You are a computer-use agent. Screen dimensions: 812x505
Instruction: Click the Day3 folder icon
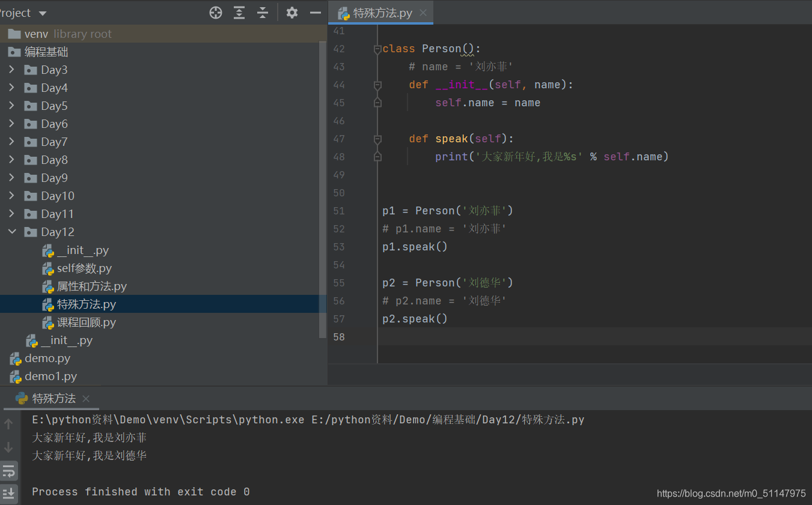(31, 70)
